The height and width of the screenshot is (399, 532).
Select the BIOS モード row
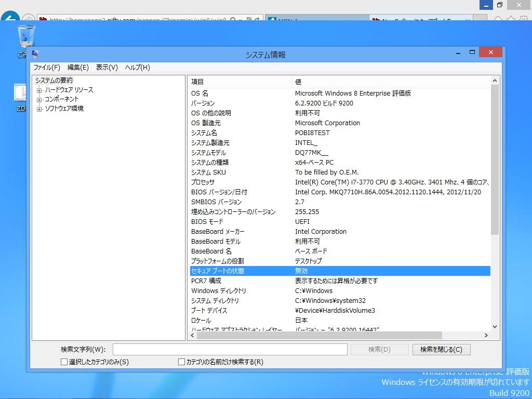pyautogui.click(x=339, y=221)
